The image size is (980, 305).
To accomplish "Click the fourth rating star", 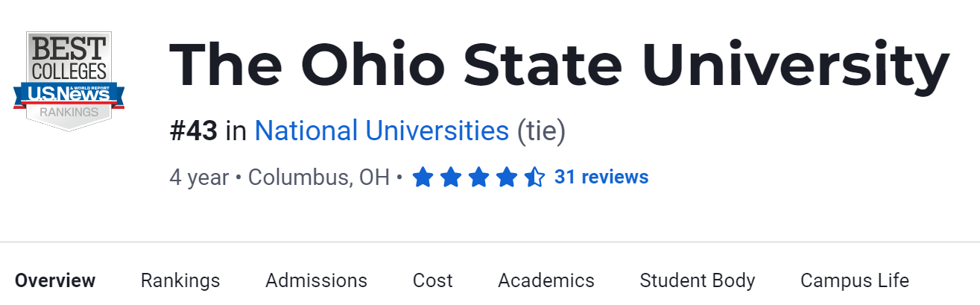I will pyautogui.click(x=507, y=177).
